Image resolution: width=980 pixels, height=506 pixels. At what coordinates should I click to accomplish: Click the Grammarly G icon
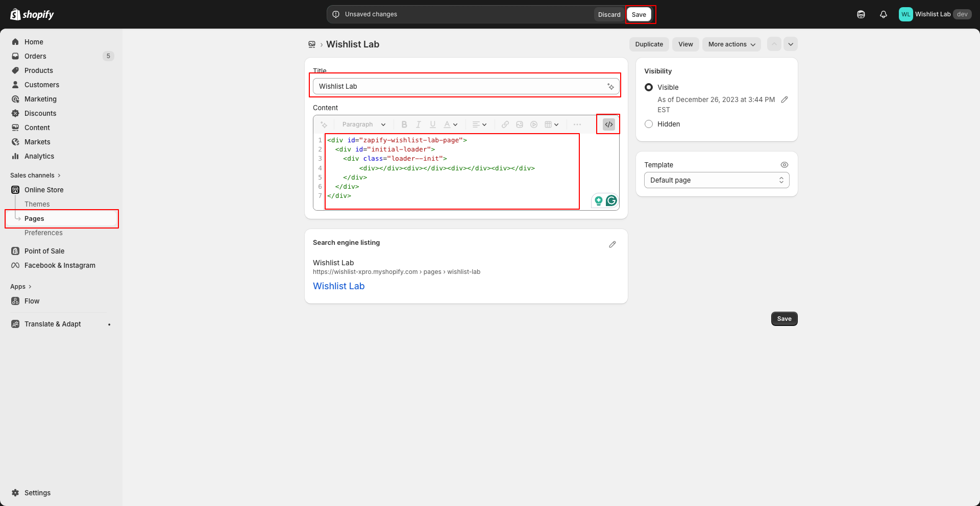[611, 200]
